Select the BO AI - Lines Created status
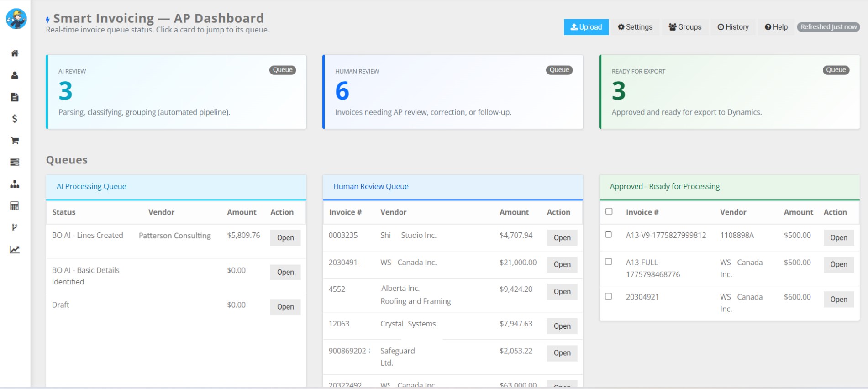Viewport: 868px width, 389px height. pyautogui.click(x=88, y=235)
